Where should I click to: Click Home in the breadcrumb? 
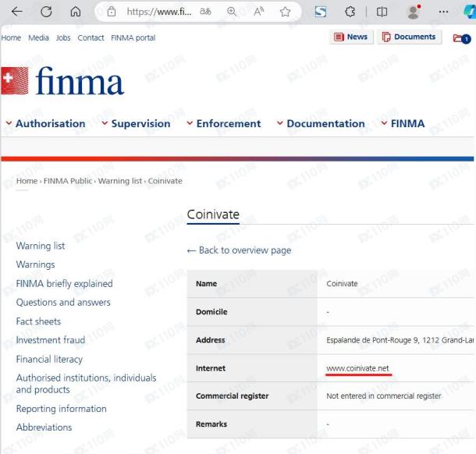tap(27, 181)
